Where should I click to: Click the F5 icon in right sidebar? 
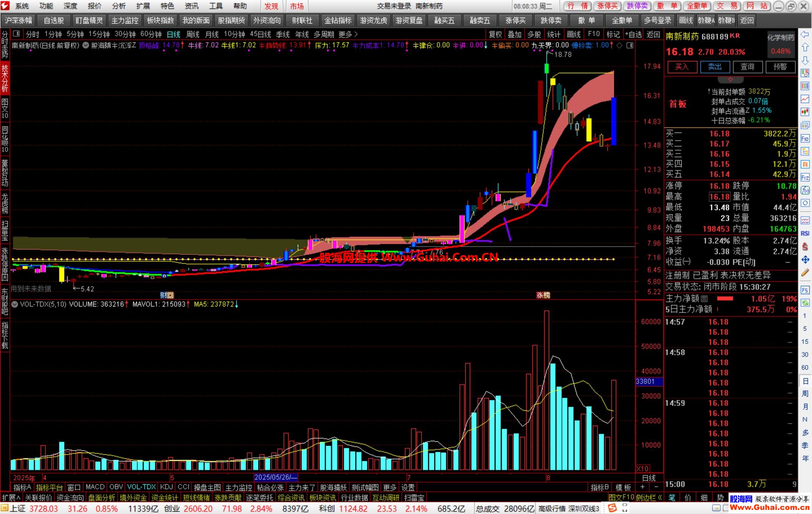click(x=805, y=290)
